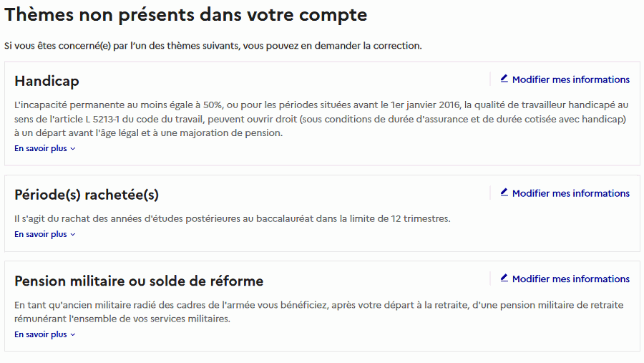Viewport: 644px width, 363px height.
Task: Select the Pension militaire ou solde de réforme heading
Action: pos(139,281)
